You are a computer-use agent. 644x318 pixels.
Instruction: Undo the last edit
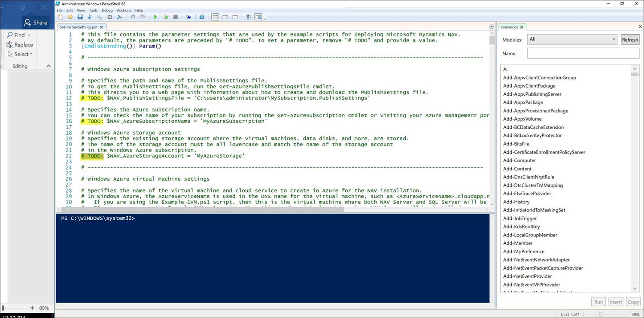pos(133,17)
